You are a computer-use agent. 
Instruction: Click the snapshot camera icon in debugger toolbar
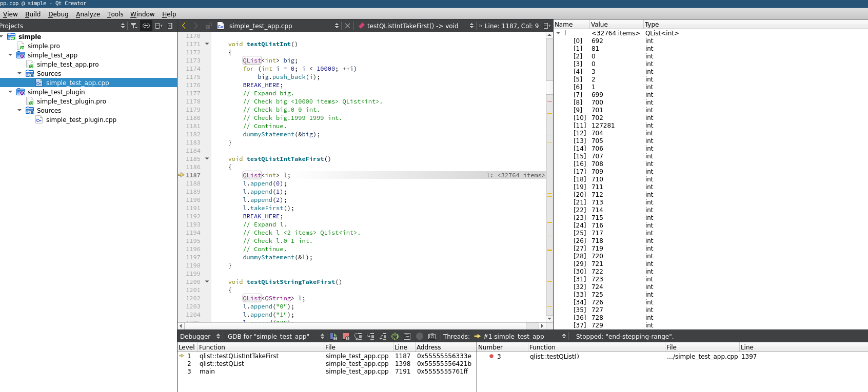(x=432, y=337)
